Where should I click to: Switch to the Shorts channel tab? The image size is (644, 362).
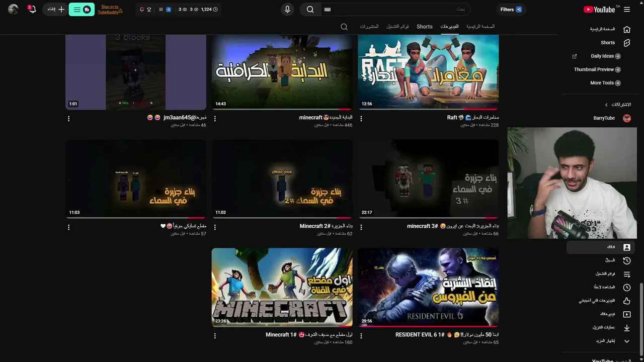(x=425, y=27)
